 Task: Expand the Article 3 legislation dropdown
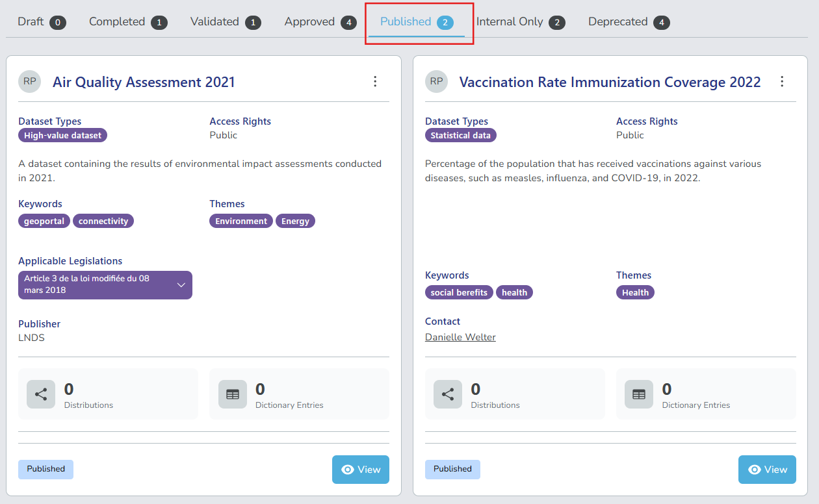pyautogui.click(x=181, y=285)
